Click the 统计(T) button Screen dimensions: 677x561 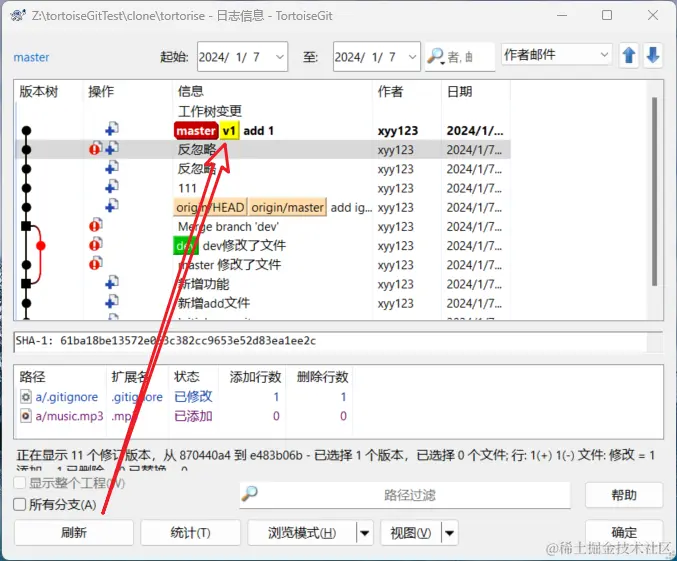pyautogui.click(x=190, y=532)
